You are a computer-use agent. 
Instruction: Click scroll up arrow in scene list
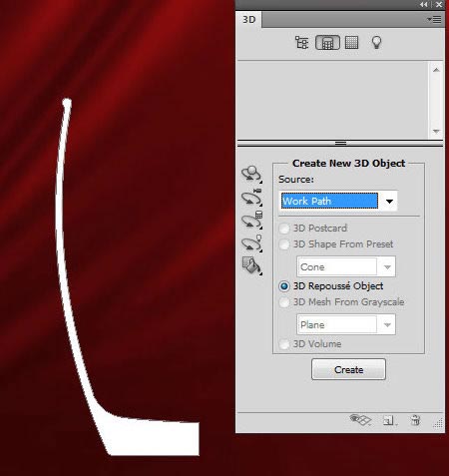pos(436,70)
